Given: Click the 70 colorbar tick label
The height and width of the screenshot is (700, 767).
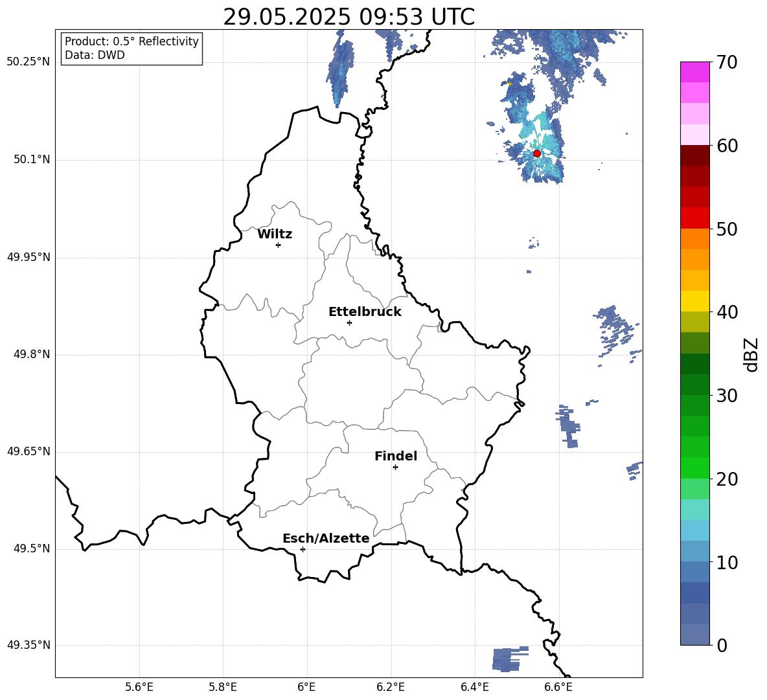Looking at the screenshot, I should 727,62.
